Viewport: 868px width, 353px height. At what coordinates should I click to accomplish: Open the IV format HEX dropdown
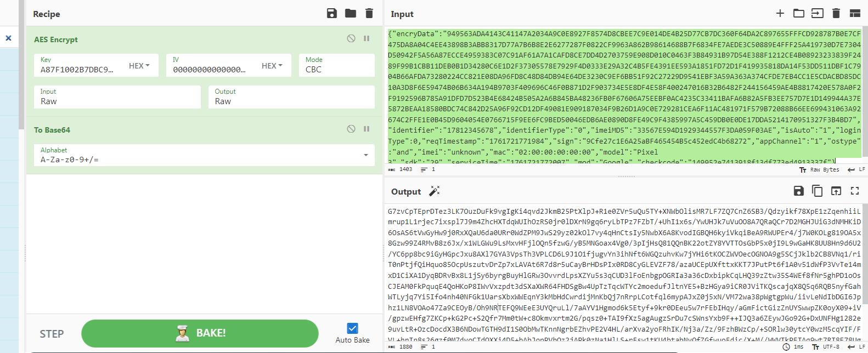coord(272,66)
